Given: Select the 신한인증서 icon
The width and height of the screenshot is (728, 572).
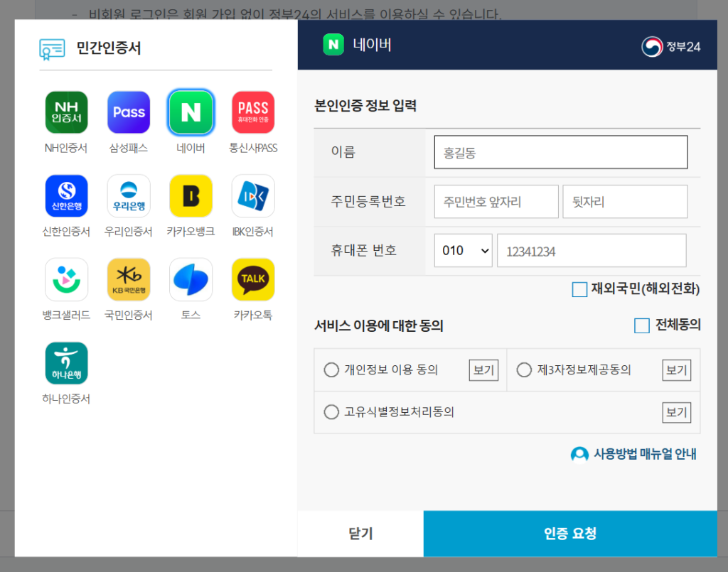Looking at the screenshot, I should (x=66, y=196).
